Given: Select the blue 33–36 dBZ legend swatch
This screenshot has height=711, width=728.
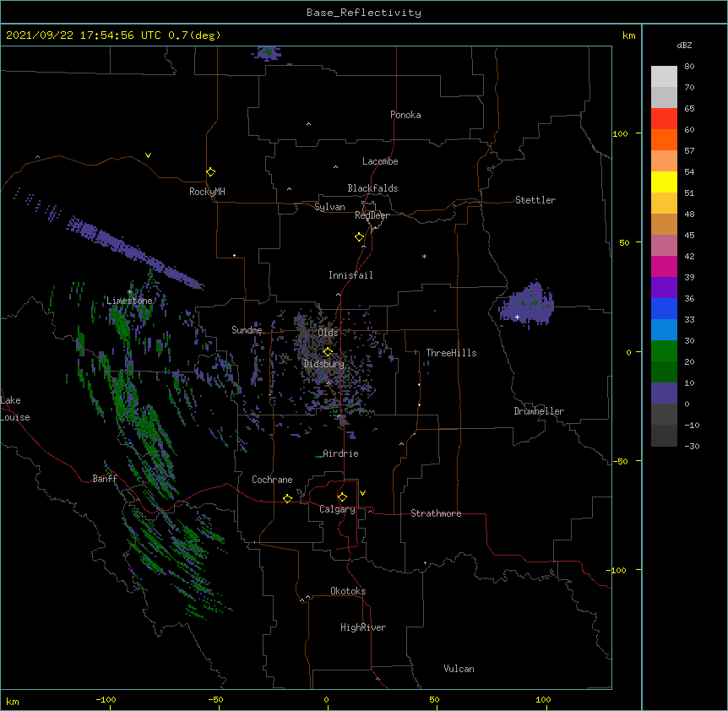Looking at the screenshot, I should pyautogui.click(x=664, y=308).
